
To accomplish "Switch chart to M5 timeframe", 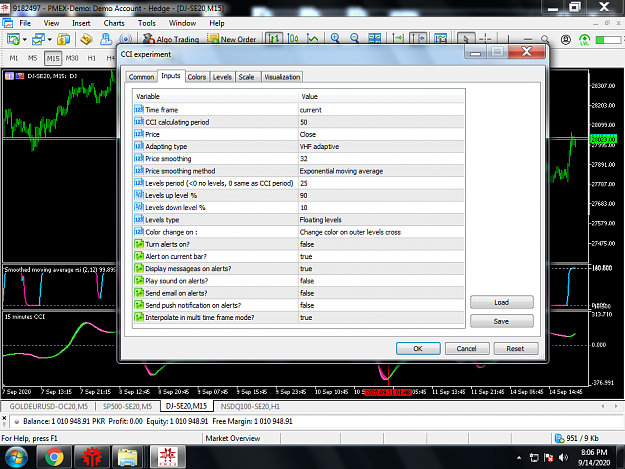I will click(32, 58).
